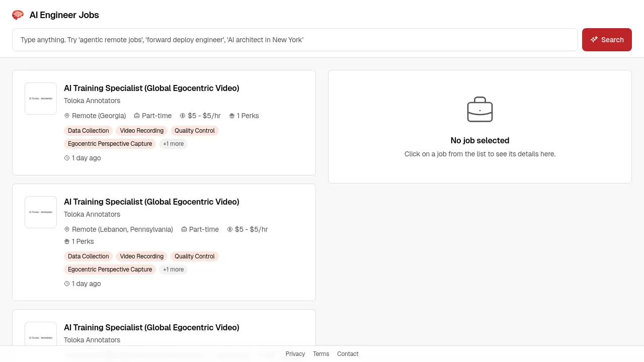Screen dimensions: 644x362
Task: Click Toloka Annotators on the Georgia job card
Action: coord(92,101)
